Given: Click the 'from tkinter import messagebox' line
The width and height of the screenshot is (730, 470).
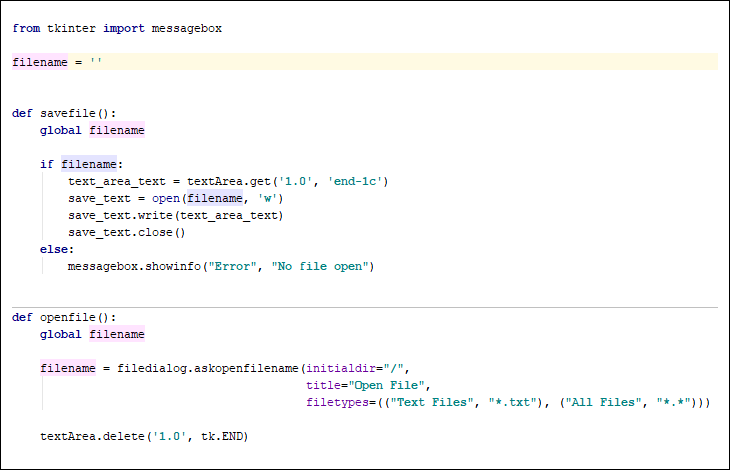Looking at the screenshot, I should tap(117, 28).
